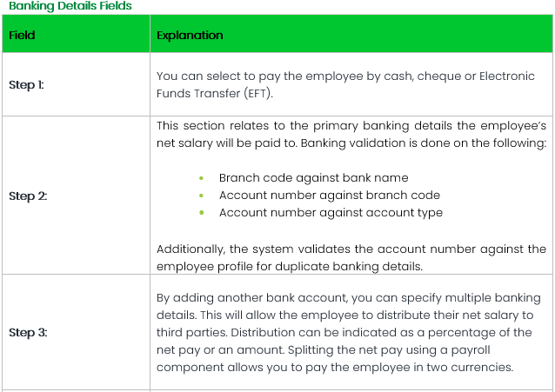Click bullet text Account number against branch code
The height and width of the screenshot is (392, 555).
(x=329, y=195)
